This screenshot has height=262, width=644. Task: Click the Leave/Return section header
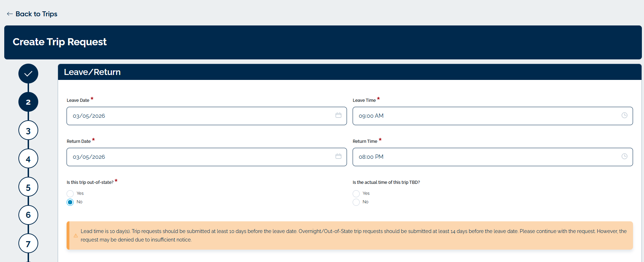click(x=350, y=72)
